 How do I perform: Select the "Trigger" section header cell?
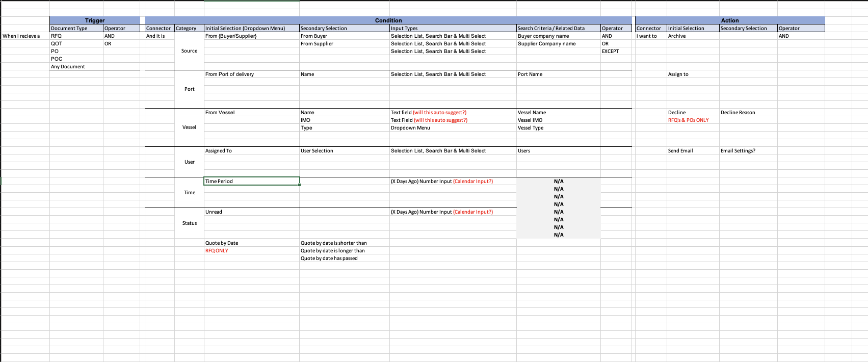pyautogui.click(x=95, y=20)
